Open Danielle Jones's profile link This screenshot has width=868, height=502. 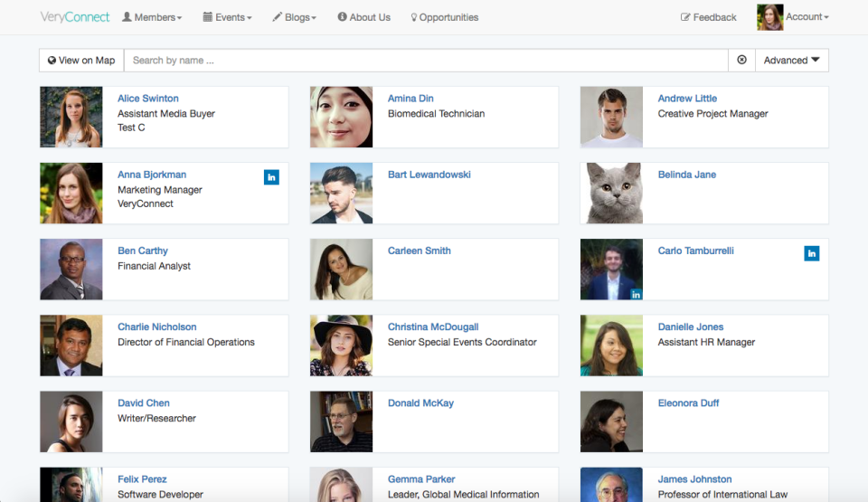pyautogui.click(x=691, y=327)
